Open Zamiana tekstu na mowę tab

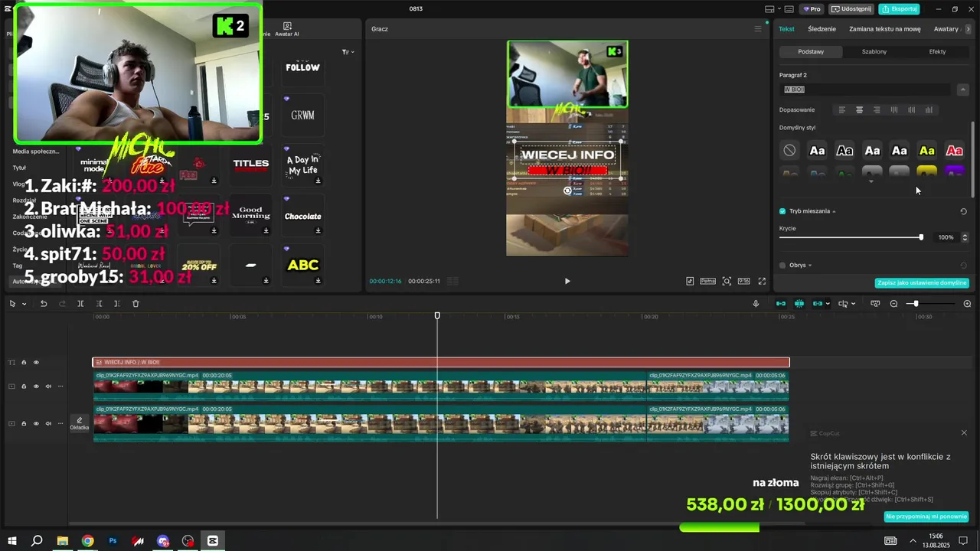coord(884,29)
